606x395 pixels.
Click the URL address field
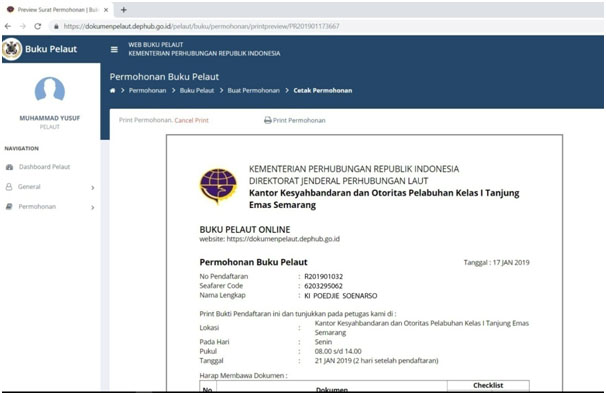[x=201, y=26]
